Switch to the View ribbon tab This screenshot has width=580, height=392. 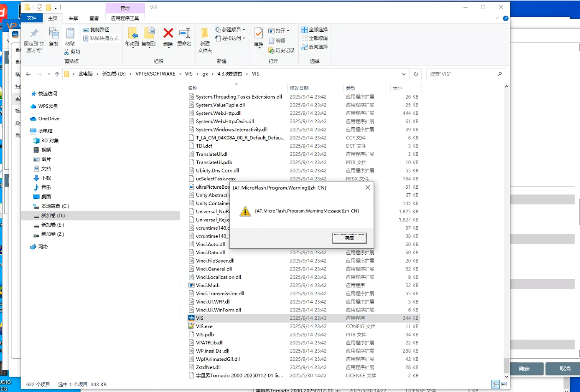pyautogui.click(x=94, y=18)
